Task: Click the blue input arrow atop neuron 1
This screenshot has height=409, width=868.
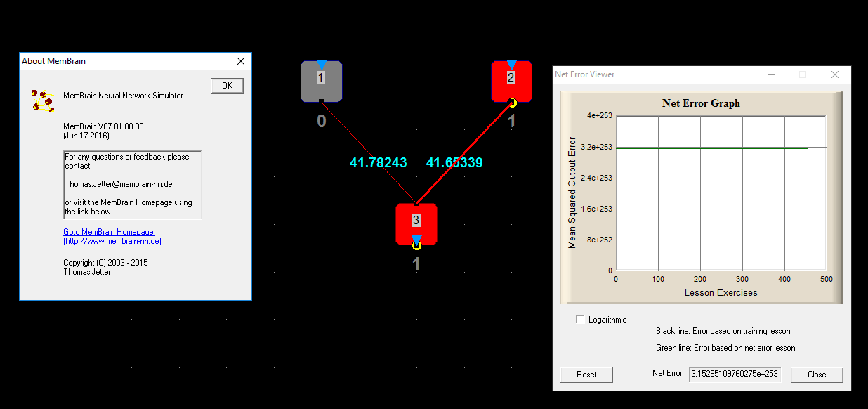Action: pyautogui.click(x=321, y=65)
